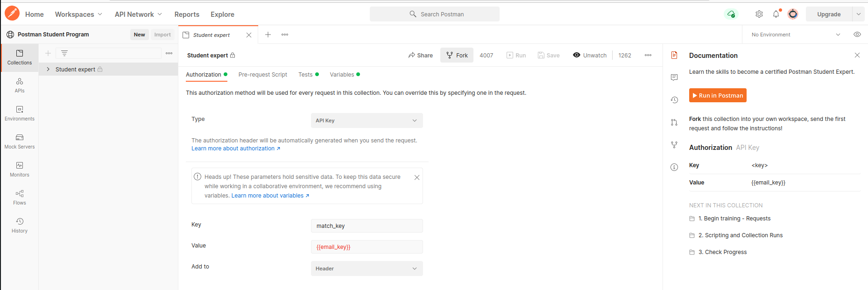
Task: Share the Student expert collection
Action: tap(420, 55)
